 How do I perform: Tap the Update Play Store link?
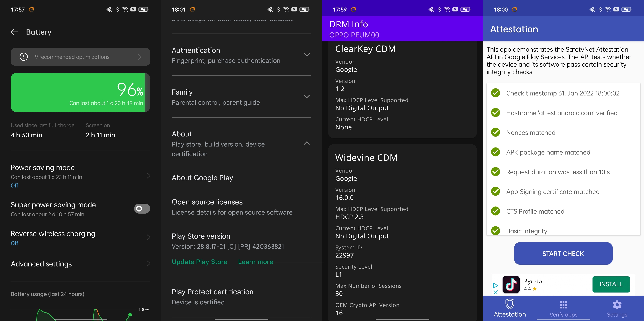[x=199, y=262]
